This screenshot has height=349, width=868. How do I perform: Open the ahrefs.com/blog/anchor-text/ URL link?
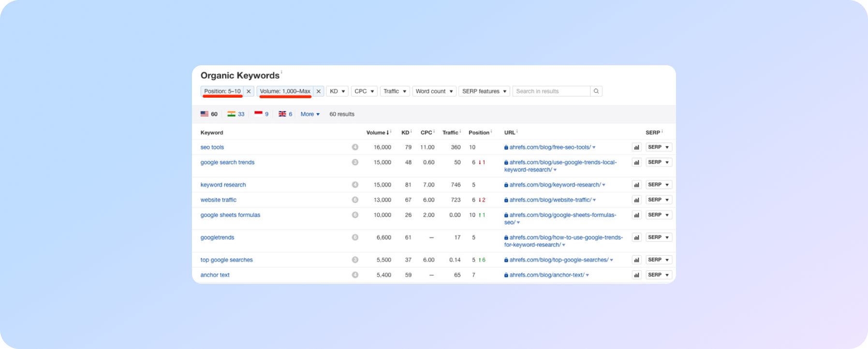[546, 275]
